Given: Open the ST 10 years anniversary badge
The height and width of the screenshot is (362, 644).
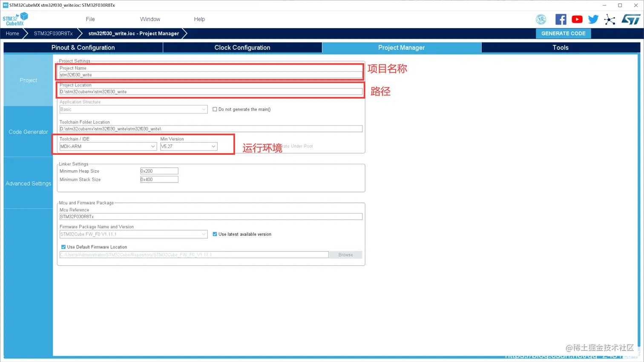Looking at the screenshot, I should 541,19.
